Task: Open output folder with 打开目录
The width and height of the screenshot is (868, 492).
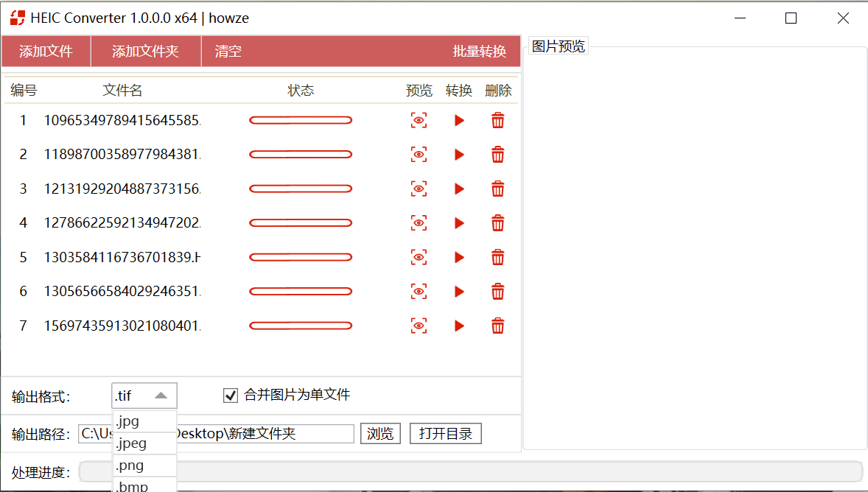Action: pos(445,434)
